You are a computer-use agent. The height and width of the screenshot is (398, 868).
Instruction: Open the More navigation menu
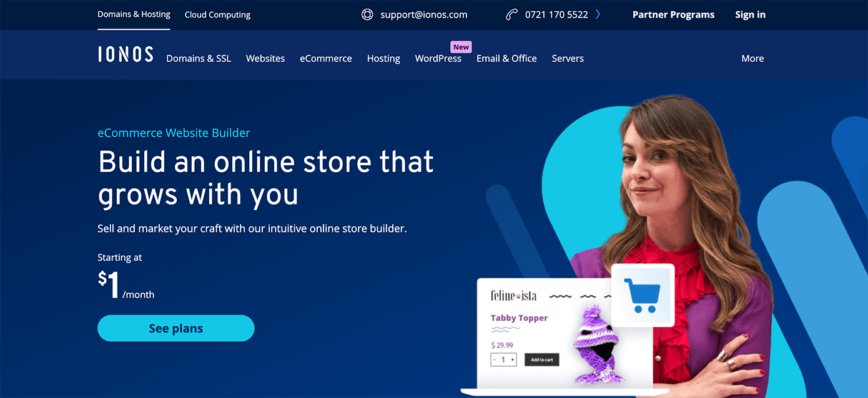coord(752,58)
